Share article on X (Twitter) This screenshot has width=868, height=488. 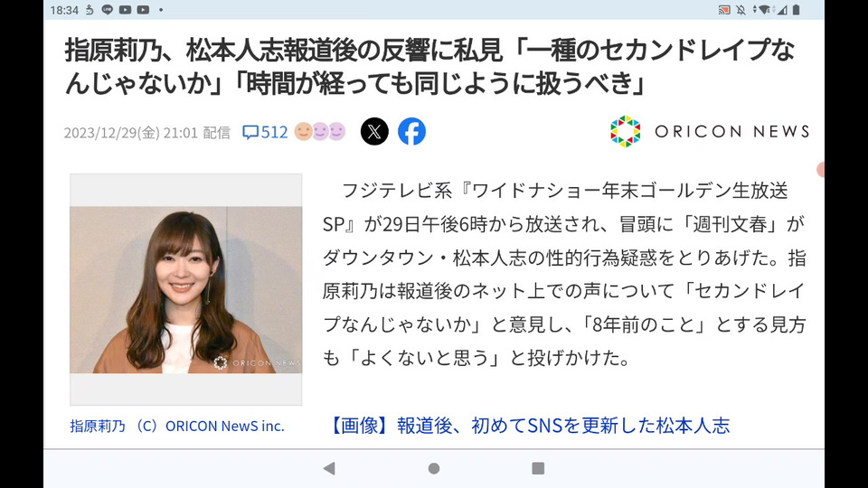374,132
